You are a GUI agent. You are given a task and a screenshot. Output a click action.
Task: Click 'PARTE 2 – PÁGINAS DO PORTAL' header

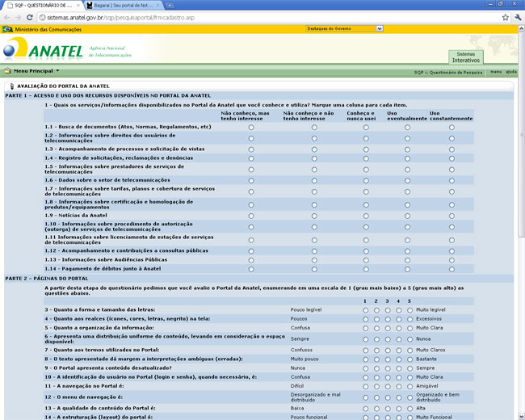click(47, 279)
